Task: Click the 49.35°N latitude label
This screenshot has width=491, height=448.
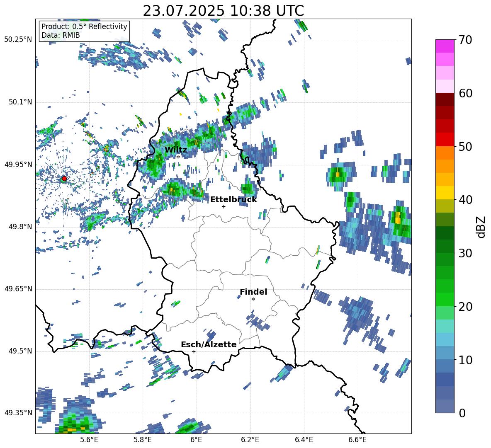Action: 18,413
